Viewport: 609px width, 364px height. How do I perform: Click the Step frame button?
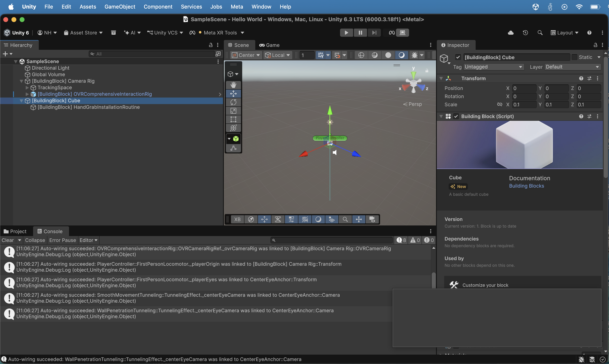[374, 33]
